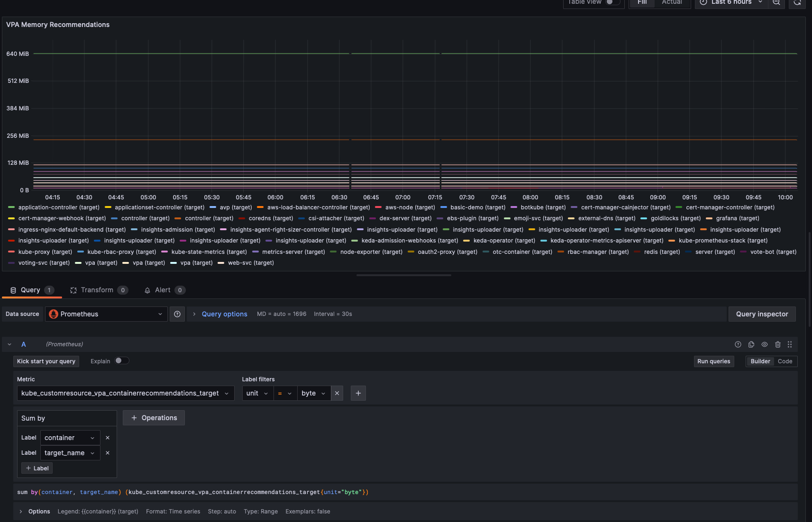Switch the query editor to Code mode
This screenshot has width=812, height=522.
[785, 361]
